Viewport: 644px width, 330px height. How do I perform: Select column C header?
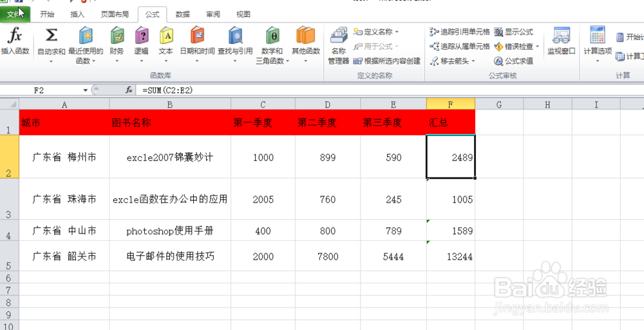pyautogui.click(x=263, y=104)
